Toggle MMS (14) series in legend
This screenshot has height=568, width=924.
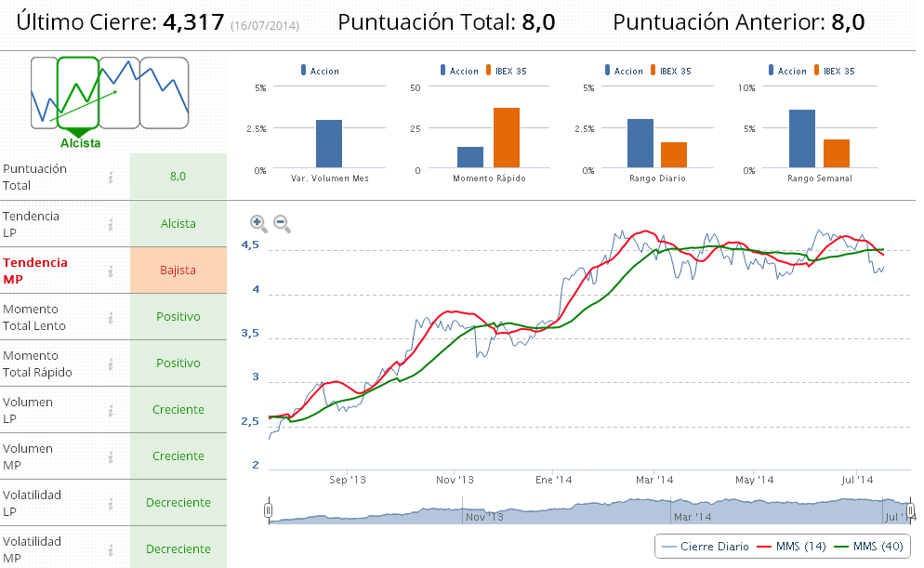point(792,547)
